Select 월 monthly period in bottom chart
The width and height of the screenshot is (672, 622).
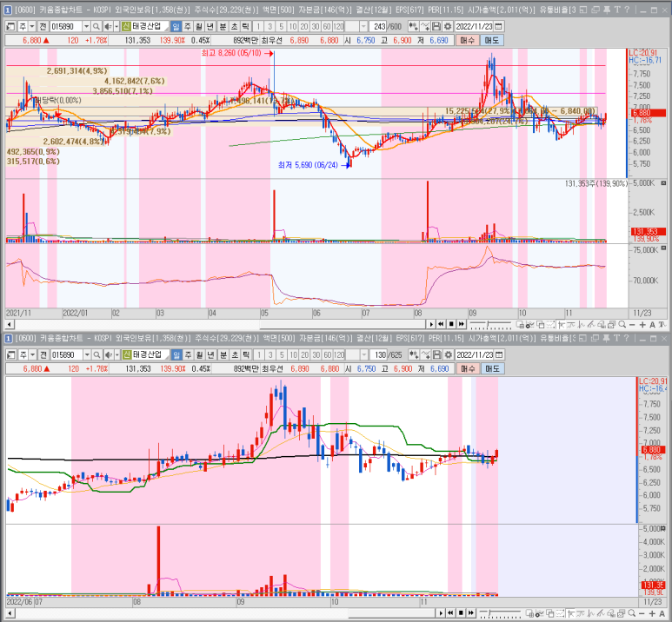(199, 354)
